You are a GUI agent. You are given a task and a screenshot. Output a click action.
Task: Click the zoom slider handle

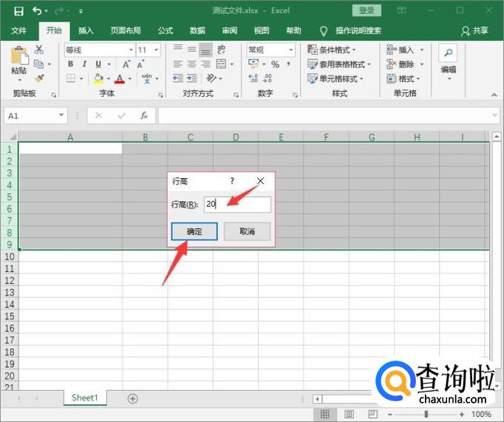pyautogui.click(x=426, y=414)
